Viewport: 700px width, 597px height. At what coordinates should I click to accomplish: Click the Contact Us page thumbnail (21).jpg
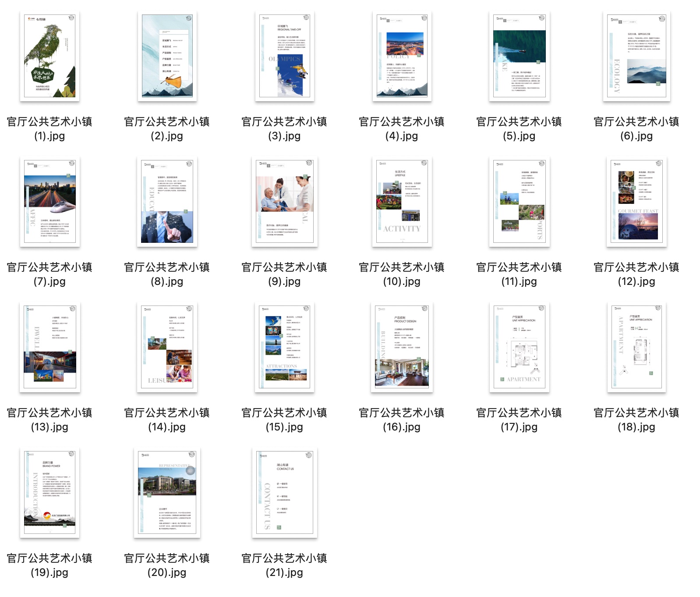284,493
